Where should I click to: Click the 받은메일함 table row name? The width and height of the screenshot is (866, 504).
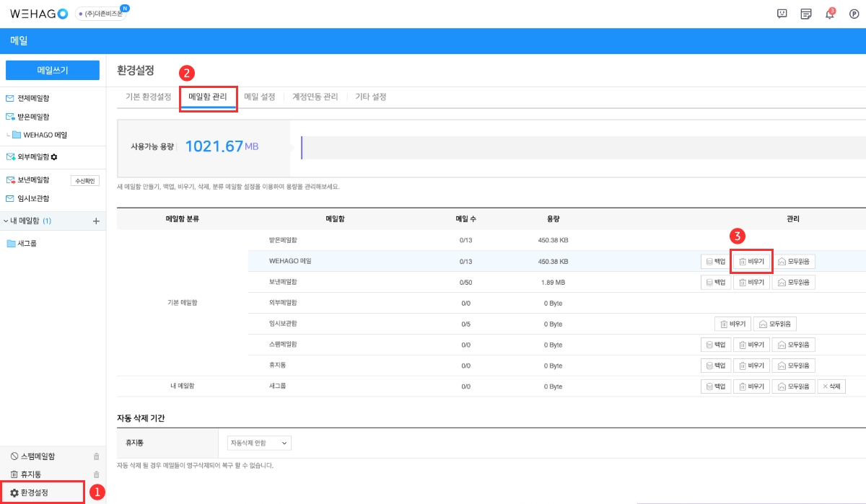pos(282,240)
